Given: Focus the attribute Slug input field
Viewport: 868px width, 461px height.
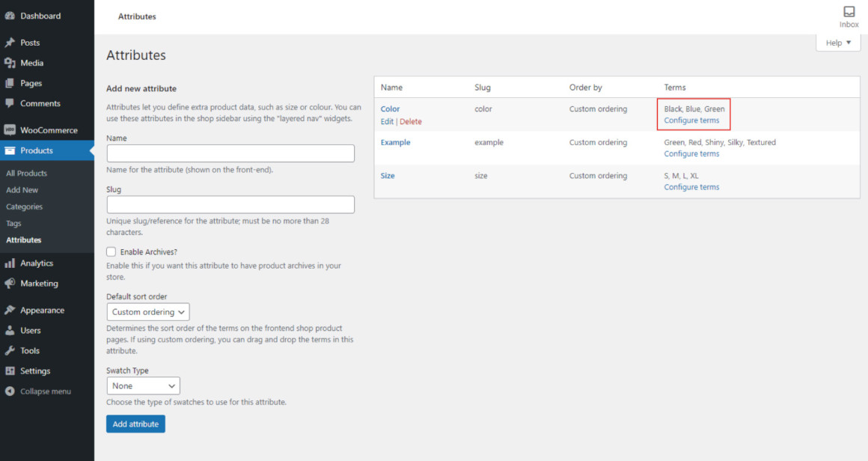Looking at the screenshot, I should 230,204.
